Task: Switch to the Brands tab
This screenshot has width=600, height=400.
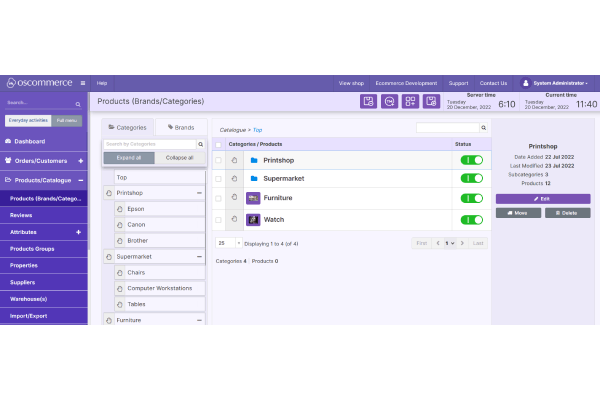Action: point(181,127)
